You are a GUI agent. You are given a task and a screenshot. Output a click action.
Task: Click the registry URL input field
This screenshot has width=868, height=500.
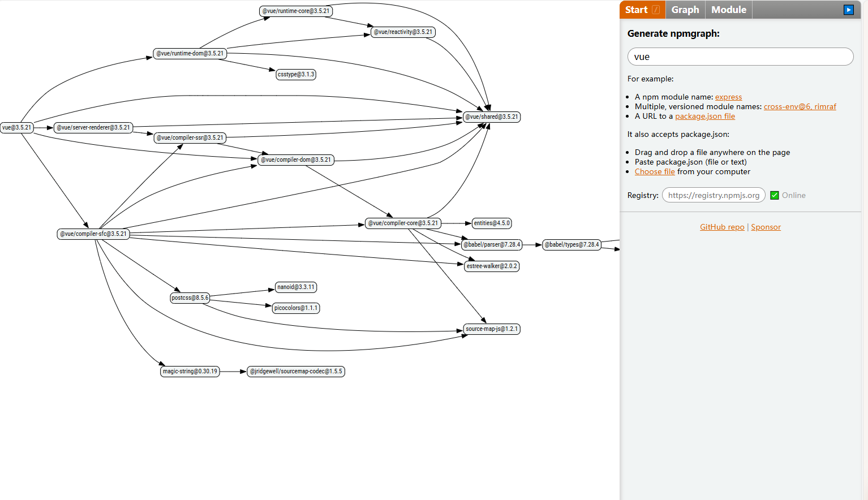713,195
